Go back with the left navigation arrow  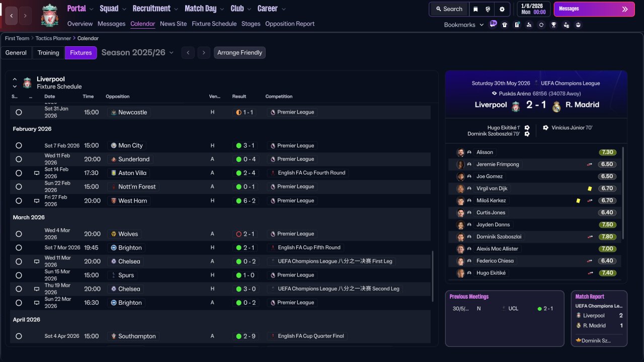pos(12,16)
